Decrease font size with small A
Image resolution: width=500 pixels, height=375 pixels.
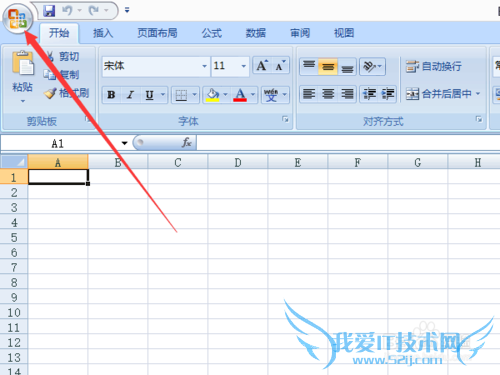pos(280,66)
